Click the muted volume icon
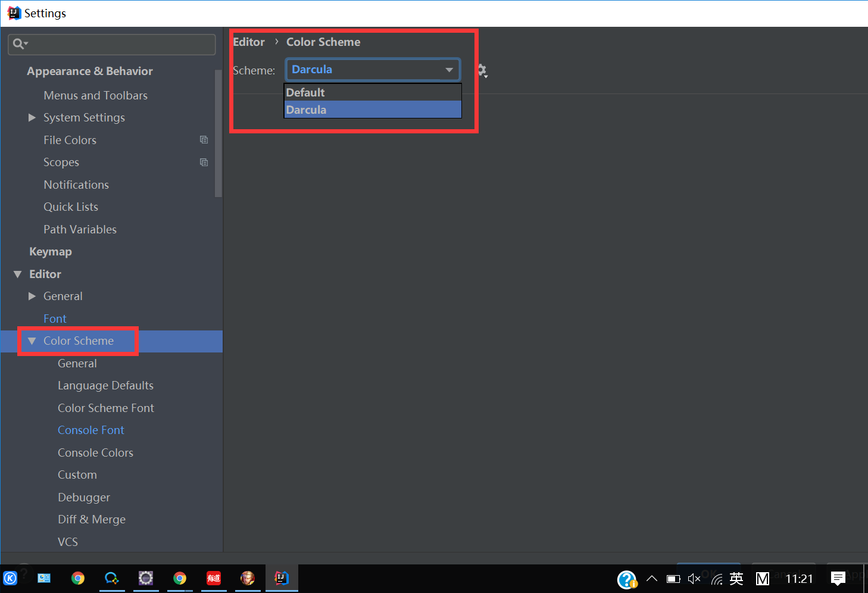 (x=694, y=579)
